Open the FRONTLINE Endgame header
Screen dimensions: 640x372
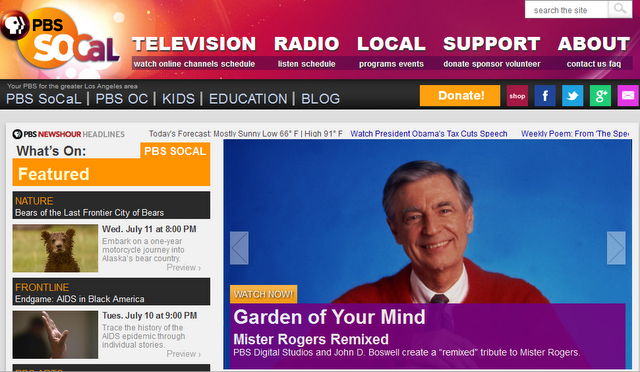pos(111,292)
